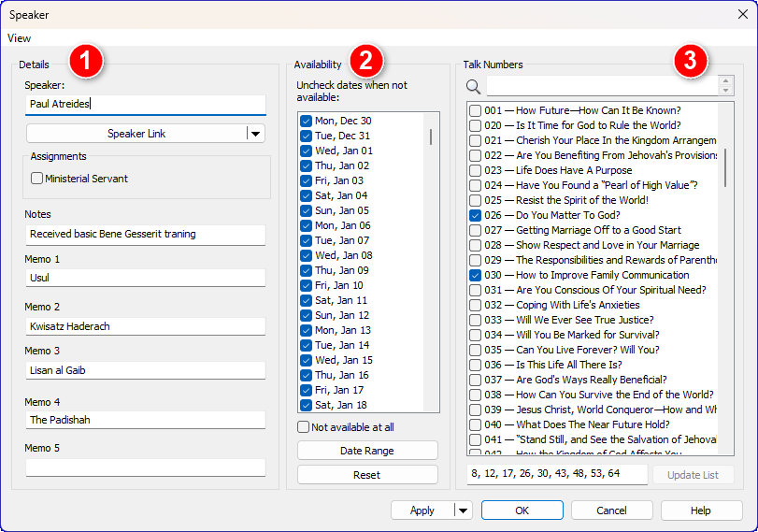Click the Help button
The image size is (758, 532).
[x=701, y=510]
